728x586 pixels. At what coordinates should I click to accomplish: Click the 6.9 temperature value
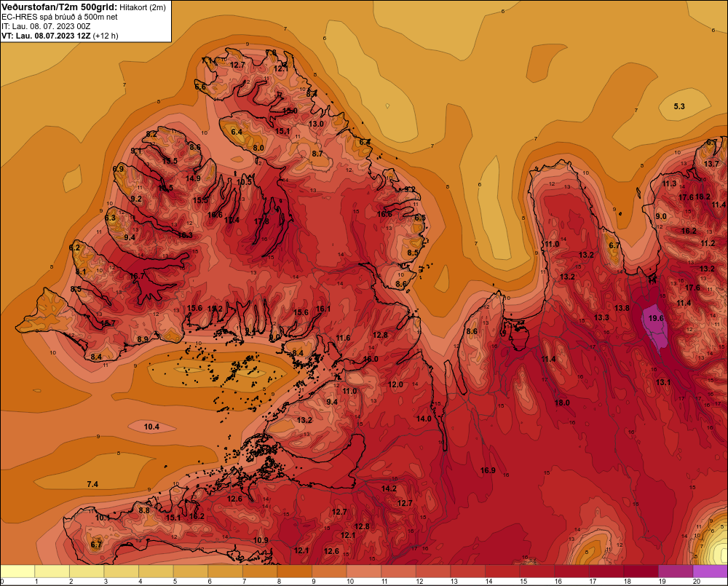[119, 169]
